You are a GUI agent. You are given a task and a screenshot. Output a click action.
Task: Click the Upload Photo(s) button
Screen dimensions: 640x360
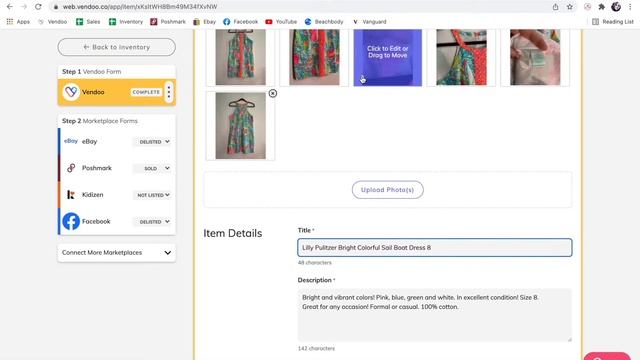tap(387, 190)
